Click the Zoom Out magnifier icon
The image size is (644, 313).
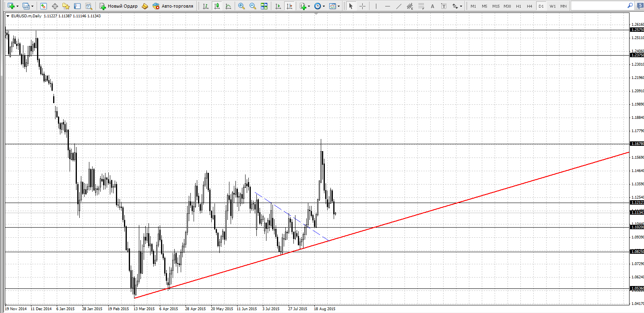pyautogui.click(x=253, y=6)
